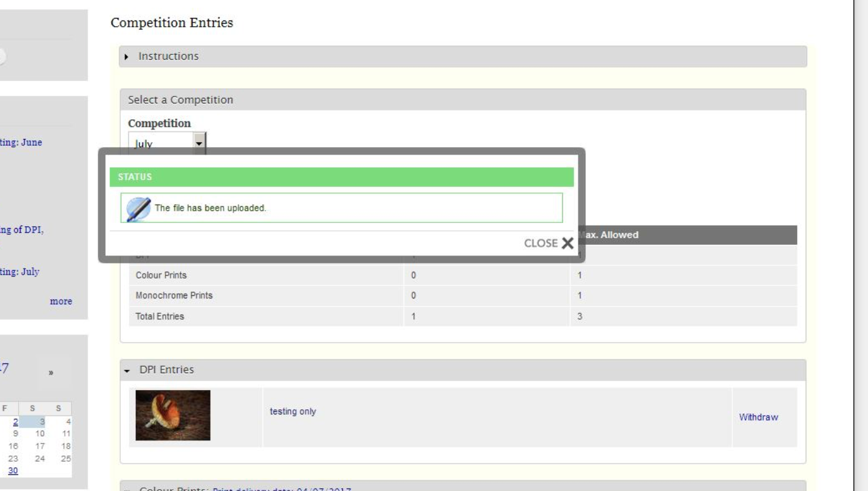
Task: Expand the Instructions section
Action: tap(463, 56)
